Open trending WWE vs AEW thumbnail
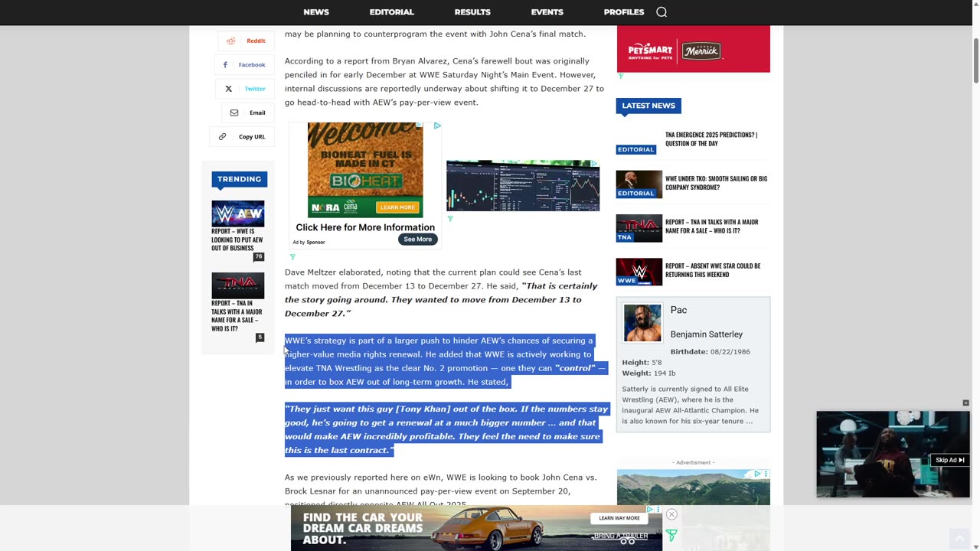Image resolution: width=980 pixels, height=551 pixels. (238, 214)
